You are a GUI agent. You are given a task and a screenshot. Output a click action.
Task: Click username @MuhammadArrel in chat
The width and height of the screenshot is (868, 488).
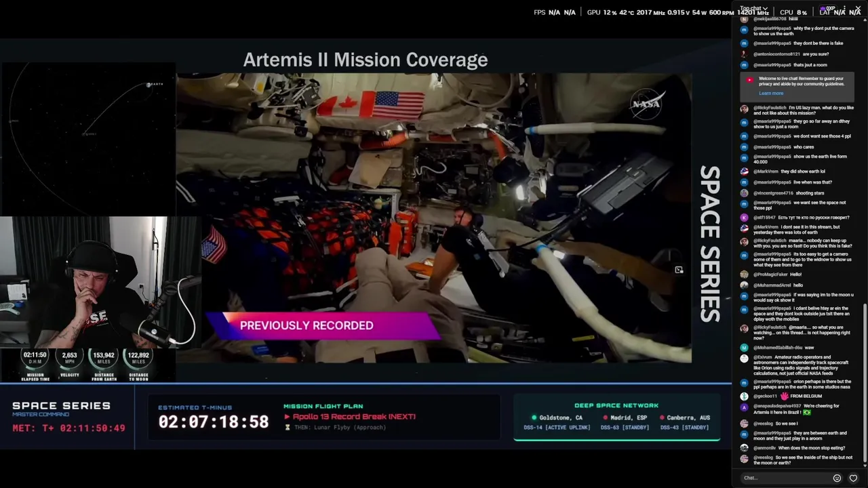[772, 285]
